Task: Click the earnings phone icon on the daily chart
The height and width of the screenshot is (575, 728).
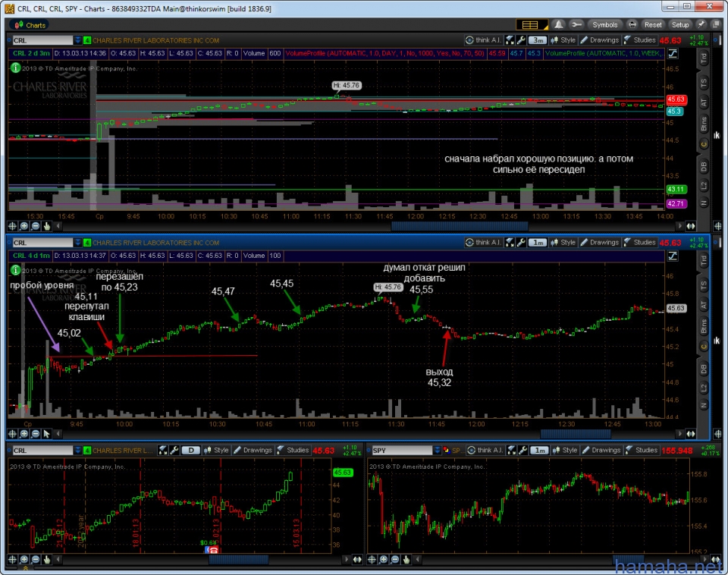Action: (x=212, y=550)
